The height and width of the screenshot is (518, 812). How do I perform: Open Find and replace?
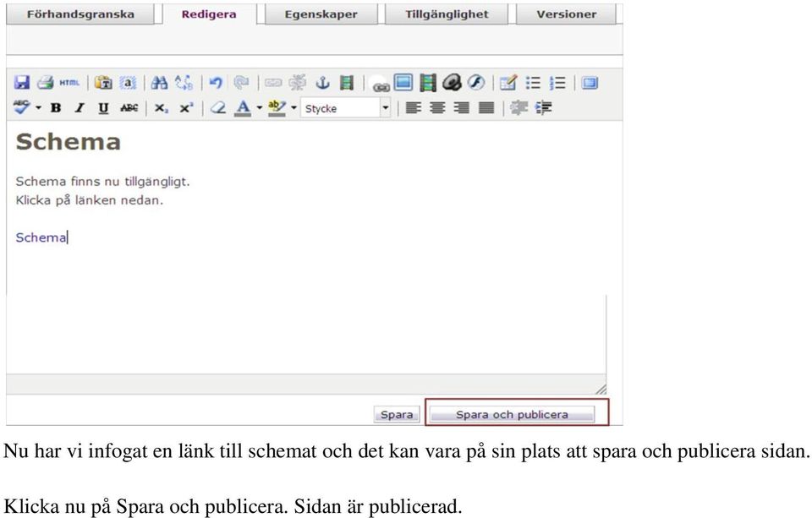pos(184,83)
